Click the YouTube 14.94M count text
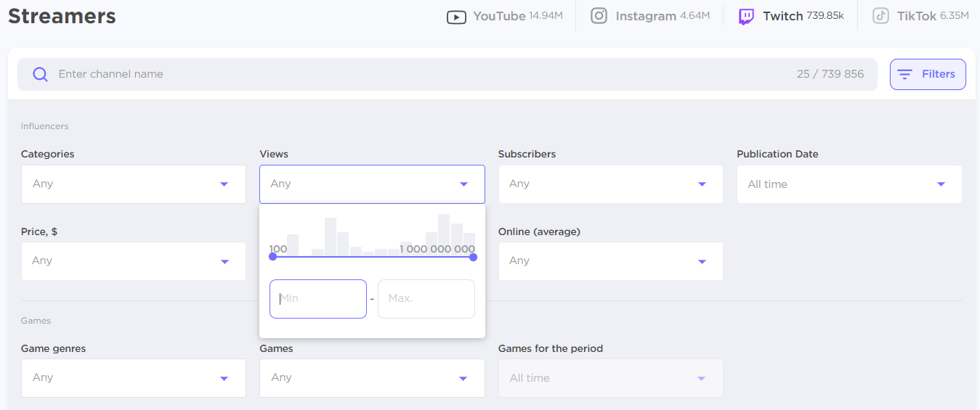This screenshot has height=410, width=980. 546,16
